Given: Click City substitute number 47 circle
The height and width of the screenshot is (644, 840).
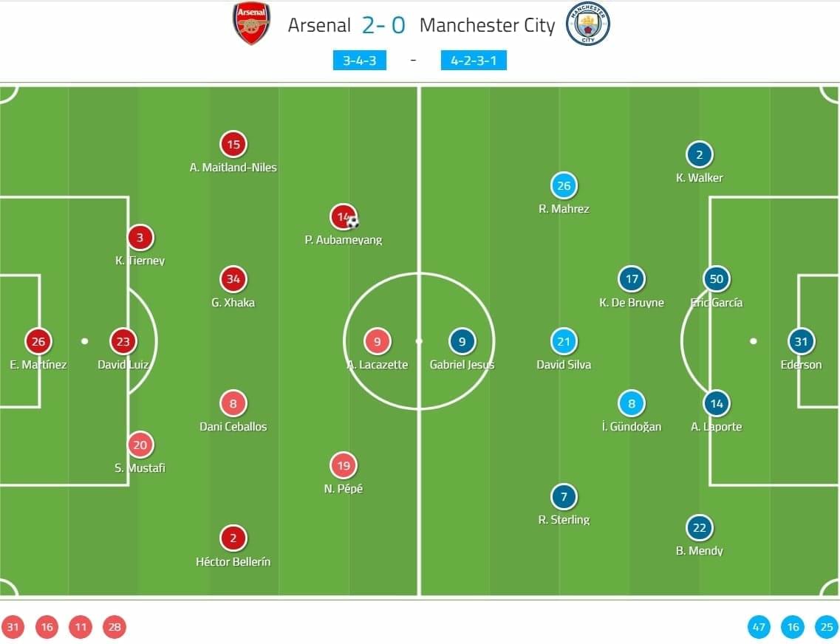Looking at the screenshot, I should pos(759,627).
